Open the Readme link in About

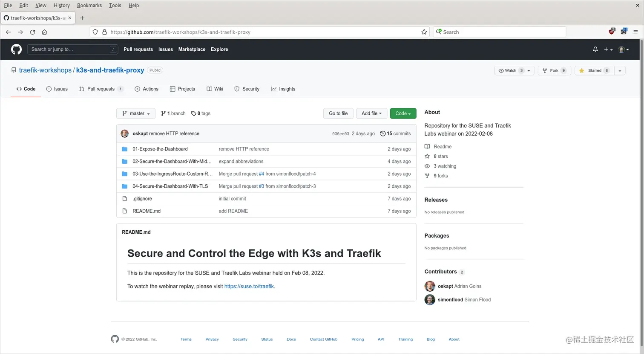(443, 147)
